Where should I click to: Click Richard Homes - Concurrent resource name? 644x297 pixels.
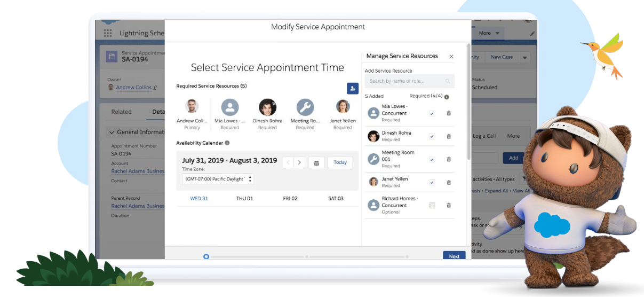(400, 202)
